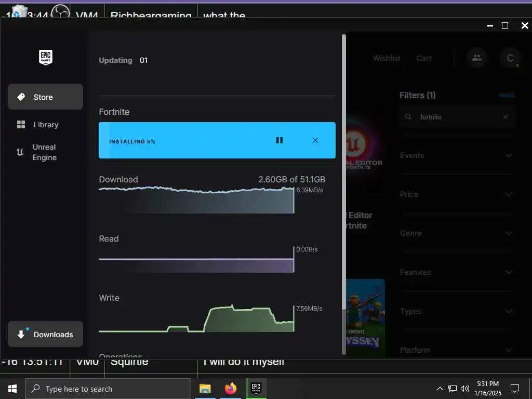Click the Write speed graph
This screenshot has width=532, height=399.
pos(196,318)
